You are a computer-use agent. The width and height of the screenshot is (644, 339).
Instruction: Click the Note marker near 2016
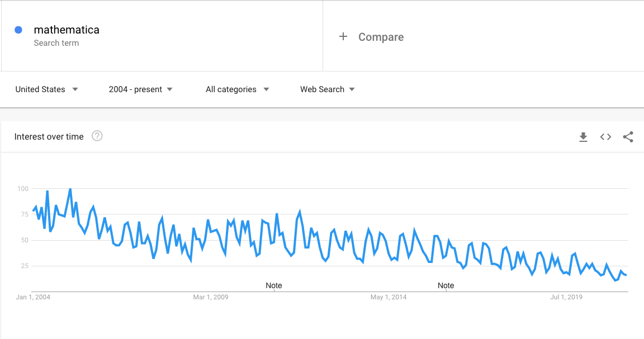(x=446, y=285)
